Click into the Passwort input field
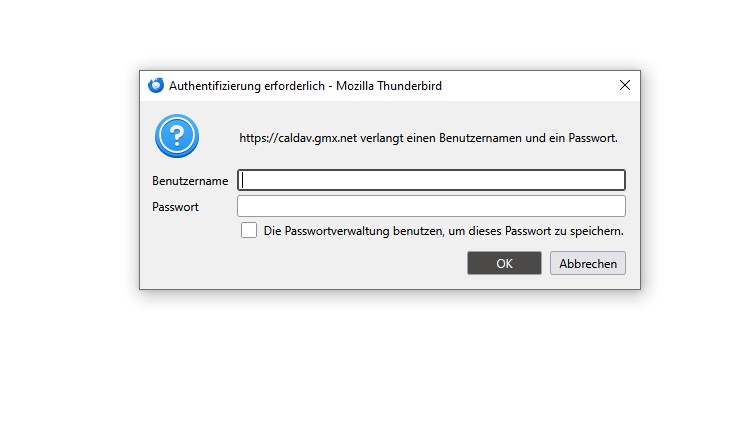Image resolution: width=743 pixels, height=437 pixels. click(x=431, y=206)
